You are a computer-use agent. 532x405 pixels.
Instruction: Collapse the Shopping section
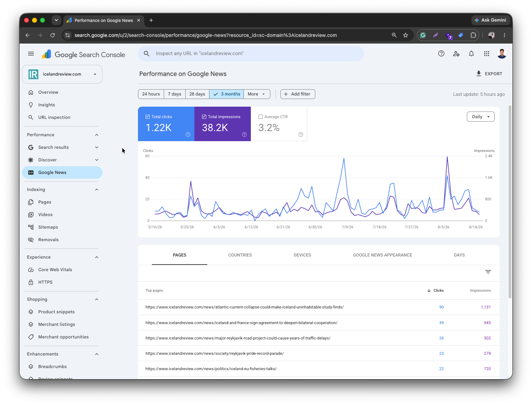pos(97,299)
